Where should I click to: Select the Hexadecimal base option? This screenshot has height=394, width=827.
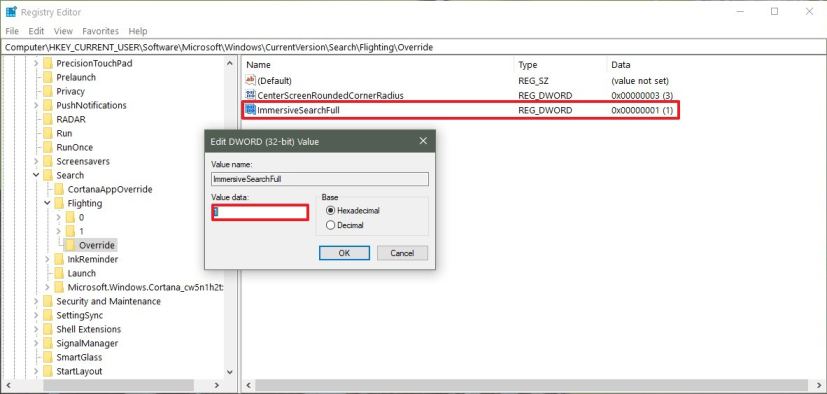331,210
